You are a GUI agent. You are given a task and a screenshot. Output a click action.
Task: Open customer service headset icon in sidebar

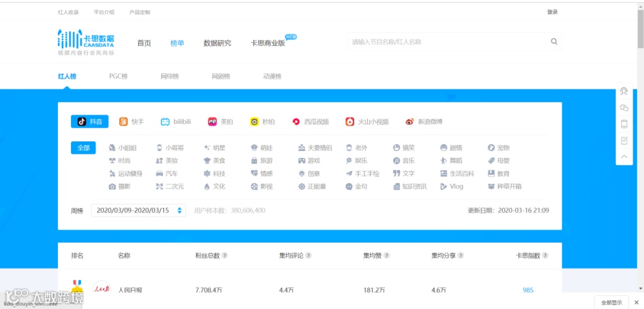tap(624, 92)
